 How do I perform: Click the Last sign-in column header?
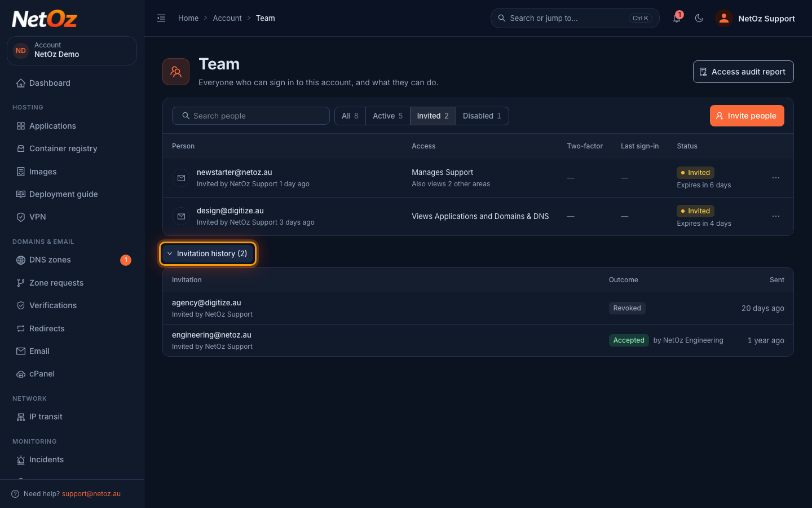[639, 146]
